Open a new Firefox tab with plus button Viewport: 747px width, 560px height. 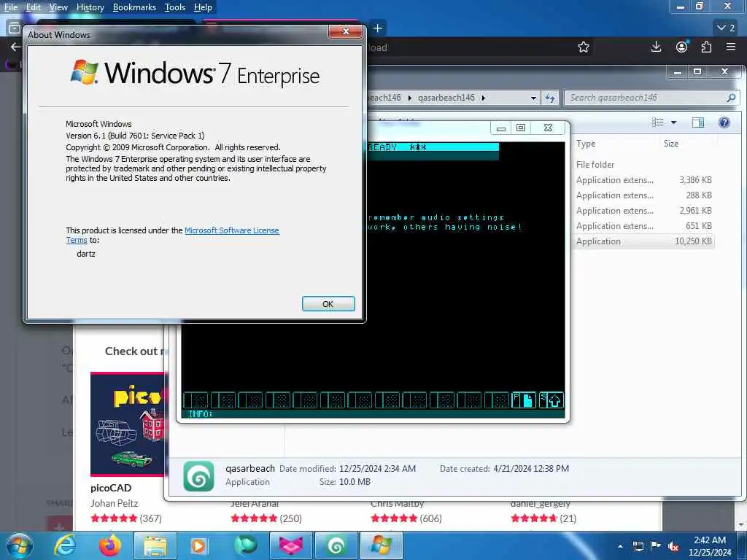pos(378,28)
